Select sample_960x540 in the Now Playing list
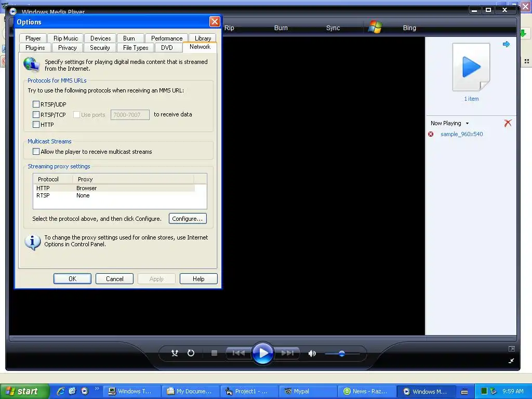The image size is (532, 399). pyautogui.click(x=461, y=134)
